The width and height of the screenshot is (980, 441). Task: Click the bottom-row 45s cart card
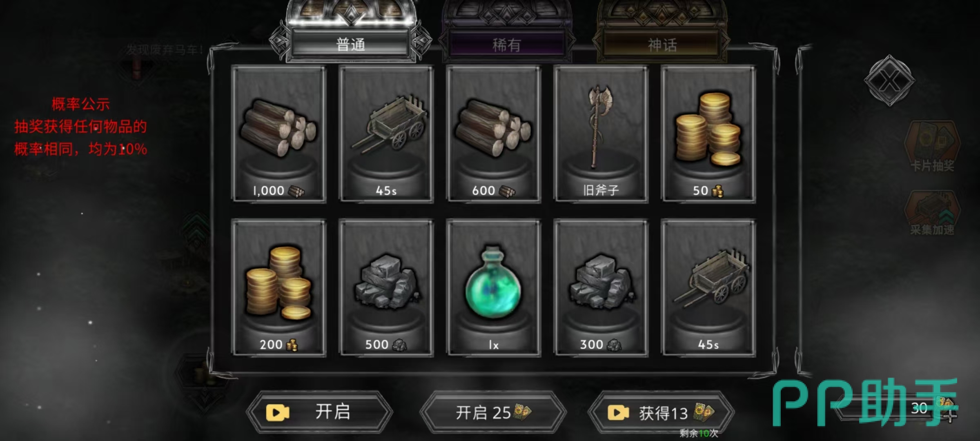pyautogui.click(x=708, y=288)
